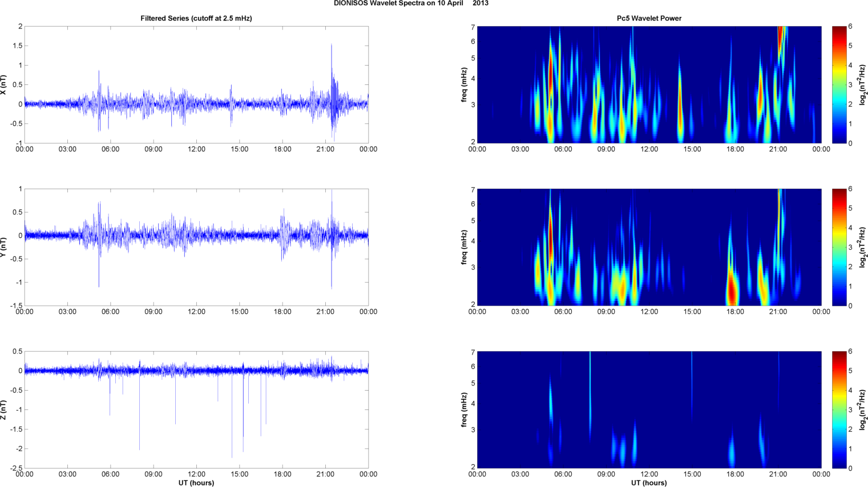Click the log2(nT²/Hz) label of Y colorbar

click(x=863, y=247)
